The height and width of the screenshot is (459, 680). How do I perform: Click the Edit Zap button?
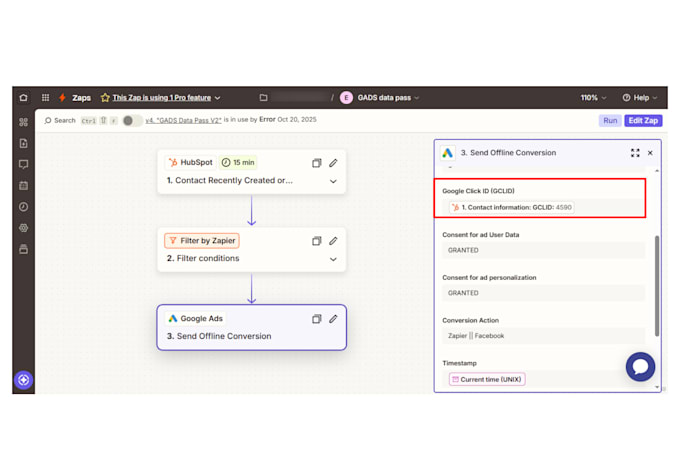(x=643, y=121)
